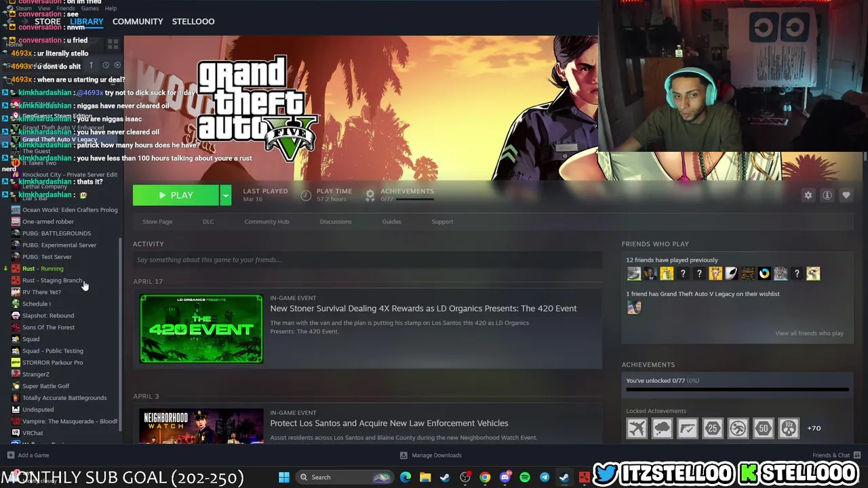Select PUBG: BATTLEGROUNDS in library
Screen dimensions: 868x488
(56, 233)
